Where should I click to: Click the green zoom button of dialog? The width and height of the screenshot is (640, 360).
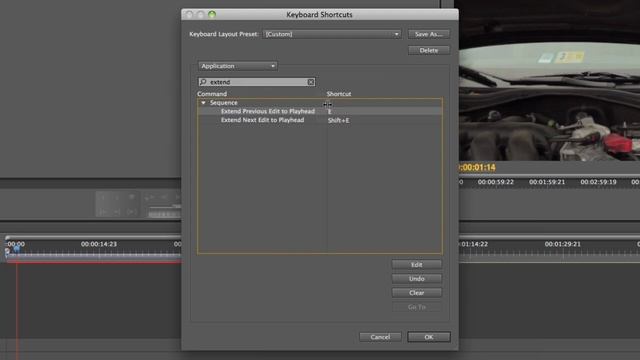click(x=212, y=15)
